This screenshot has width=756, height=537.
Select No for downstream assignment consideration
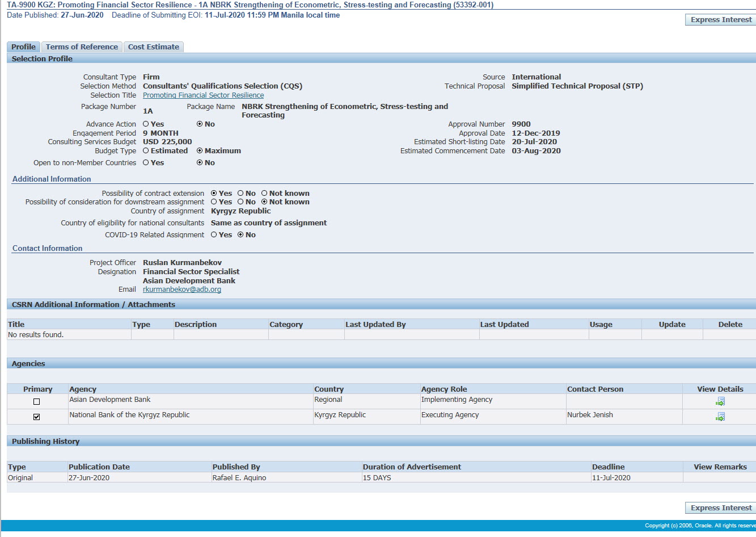pyautogui.click(x=240, y=202)
